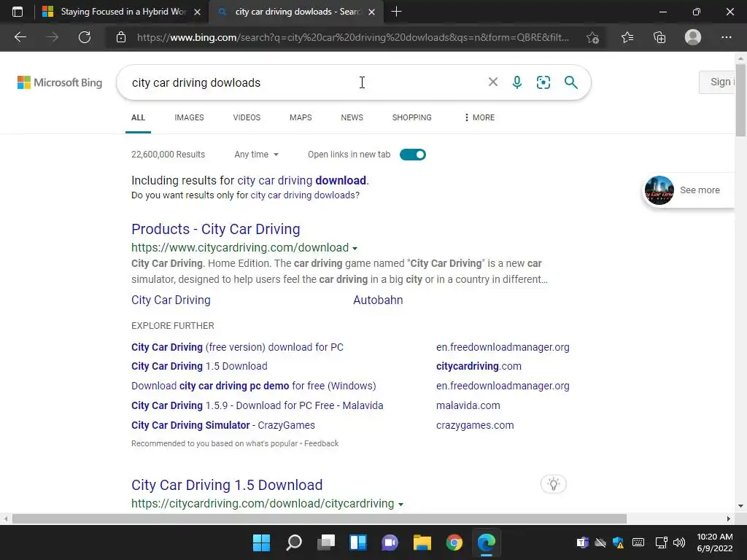Viewport: 747px width, 560px height.
Task: Open City Car Driving 1.5 Download result heading
Action: tap(227, 485)
